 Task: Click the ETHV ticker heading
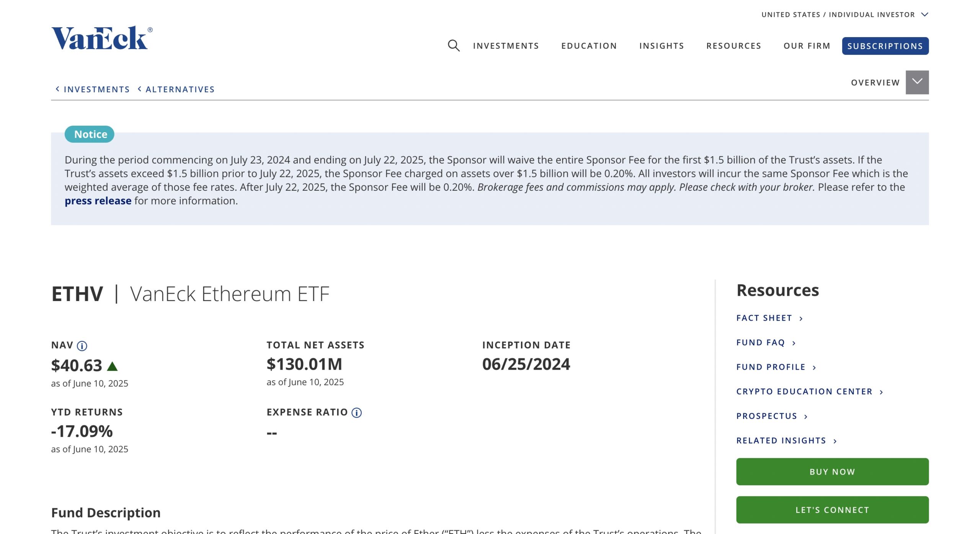[77, 294]
